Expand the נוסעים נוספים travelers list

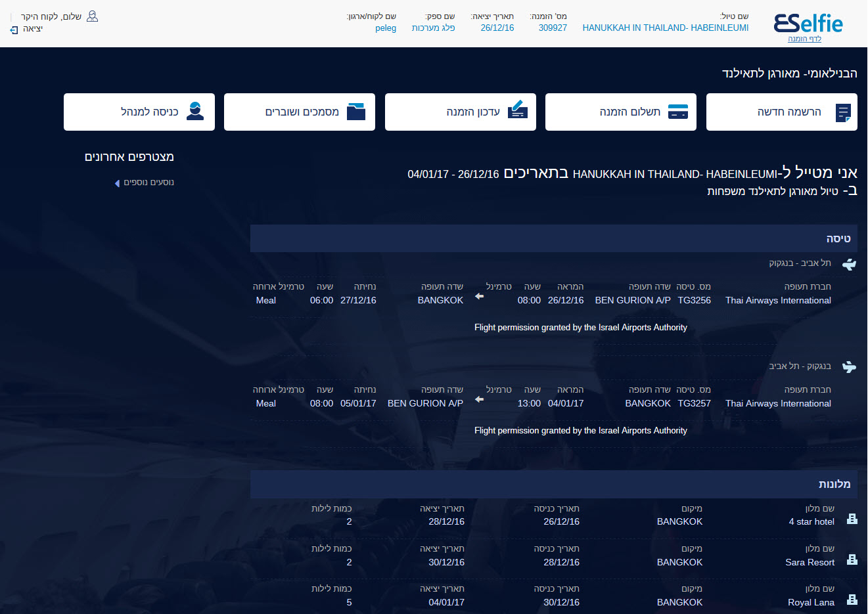point(145,183)
